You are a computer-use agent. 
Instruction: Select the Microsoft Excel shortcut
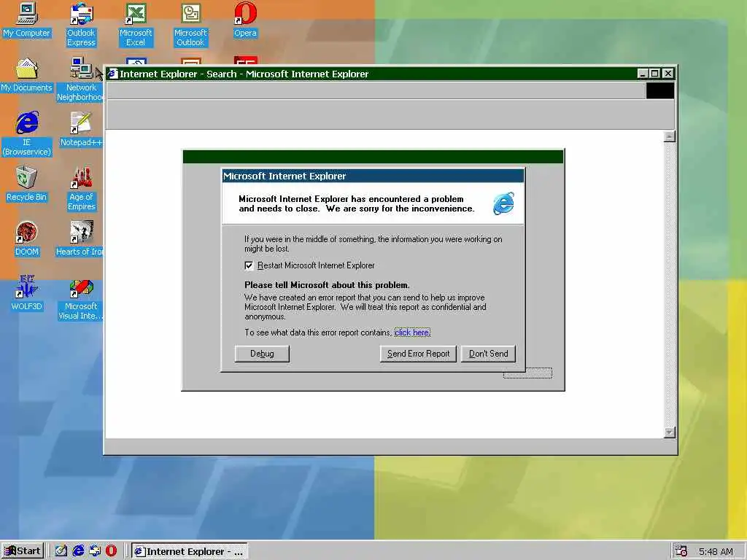tap(136, 25)
